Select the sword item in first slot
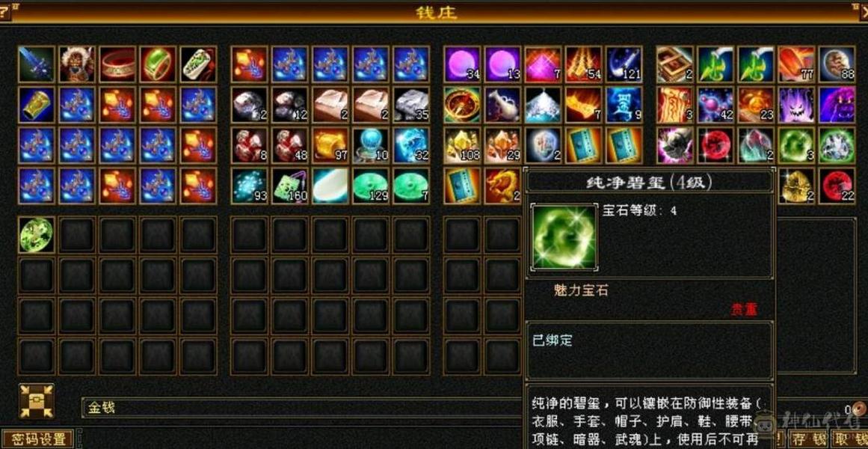Screen dimensions: 868x449 click(x=37, y=64)
